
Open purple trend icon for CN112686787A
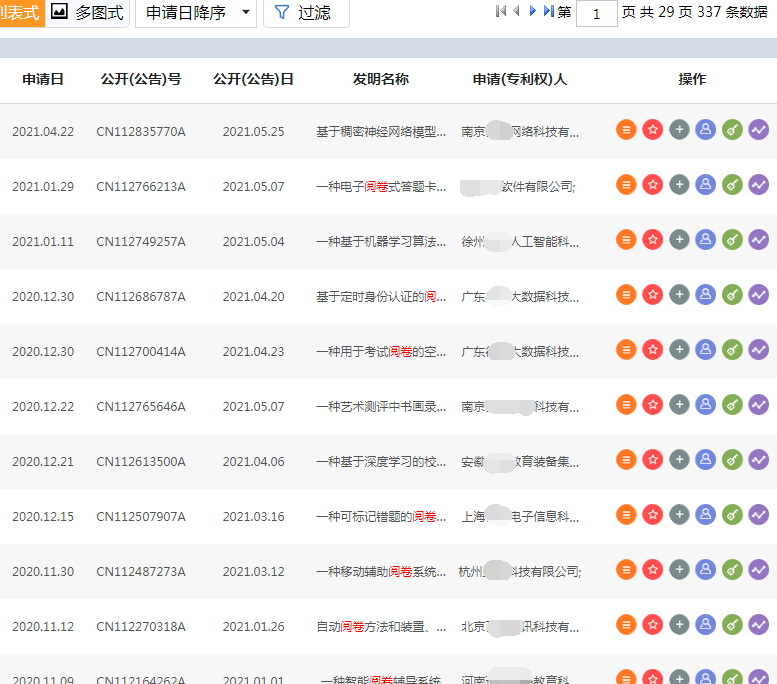click(x=759, y=295)
